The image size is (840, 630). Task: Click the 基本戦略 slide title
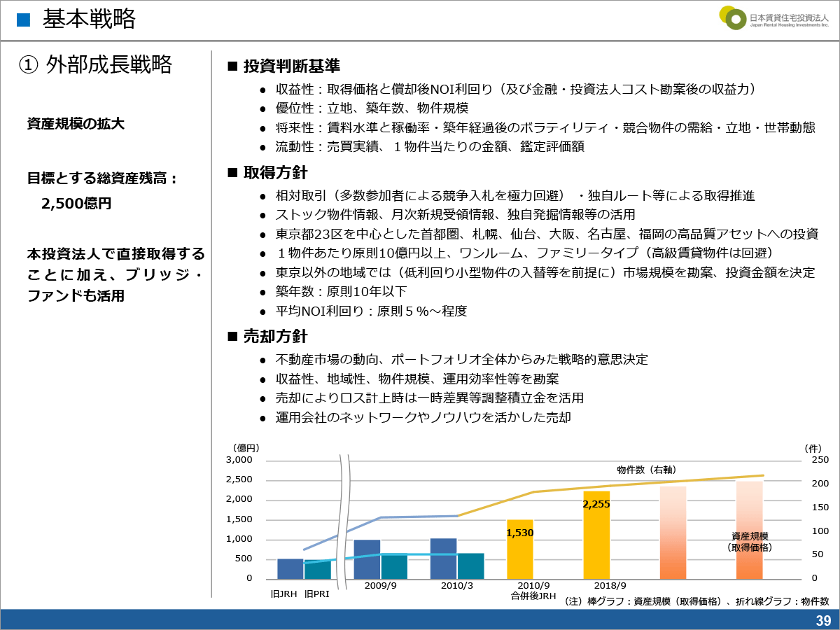(89, 20)
